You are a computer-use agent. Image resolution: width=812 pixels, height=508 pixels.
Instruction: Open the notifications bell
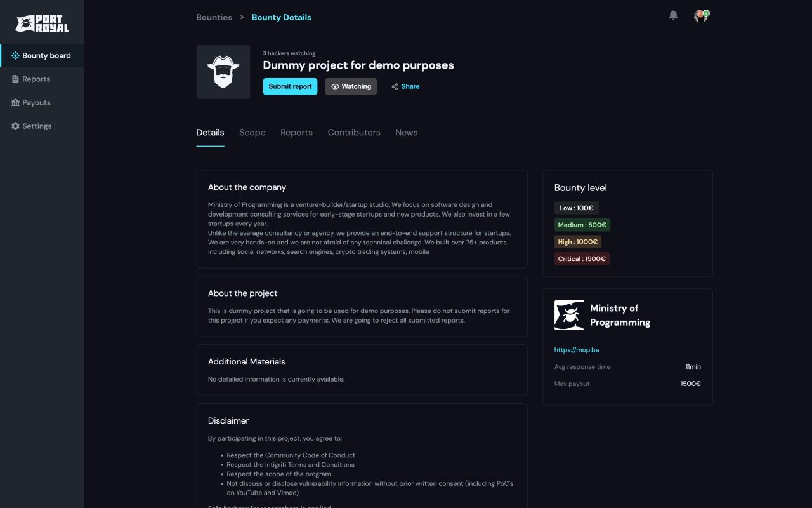pyautogui.click(x=673, y=15)
